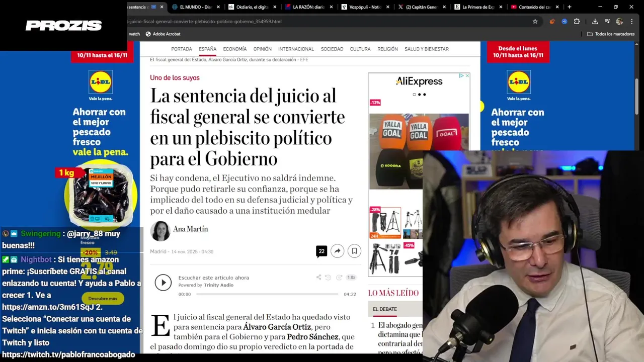This screenshot has height=362, width=644.
Task: Open the ESPAÑA section
Action: pyautogui.click(x=207, y=49)
